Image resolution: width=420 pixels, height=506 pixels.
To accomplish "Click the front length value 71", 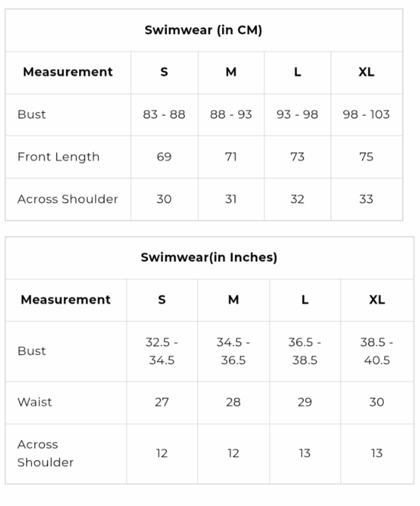I will 231,157.
